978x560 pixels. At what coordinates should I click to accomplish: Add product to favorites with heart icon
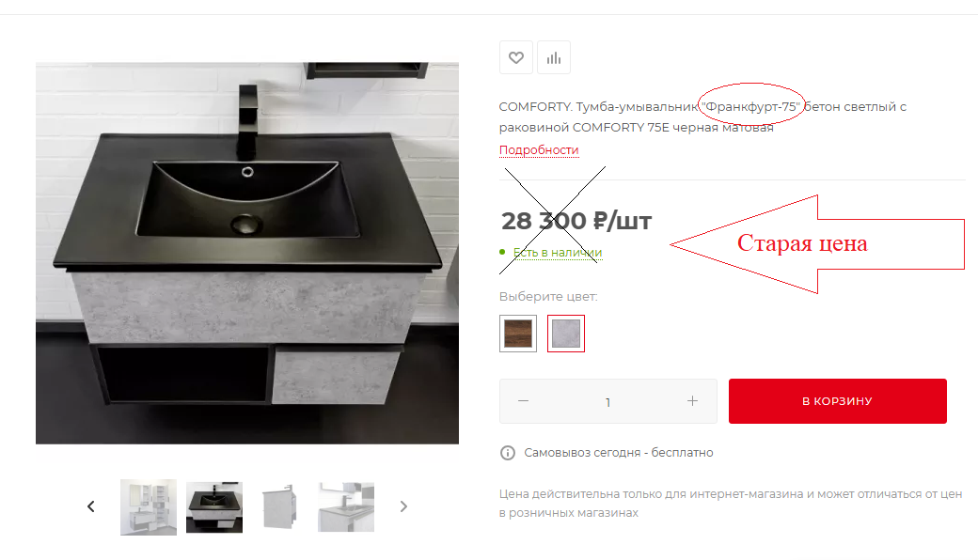pos(516,58)
